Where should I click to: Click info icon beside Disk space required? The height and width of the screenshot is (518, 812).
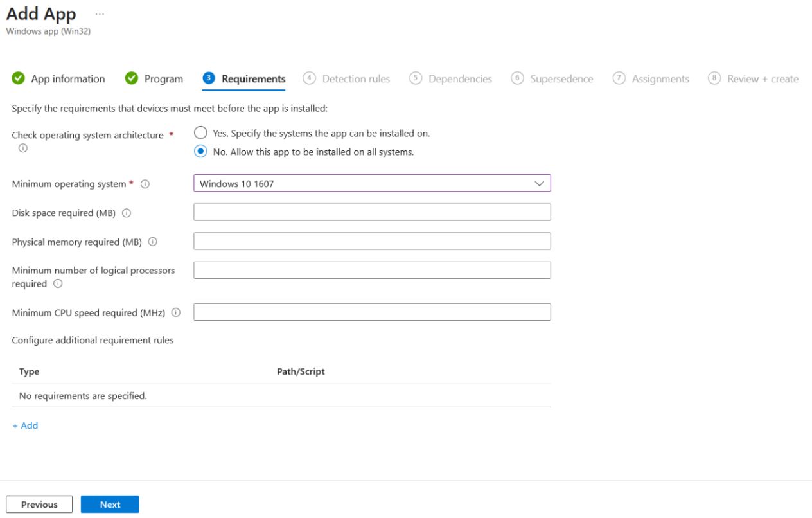pyautogui.click(x=127, y=213)
